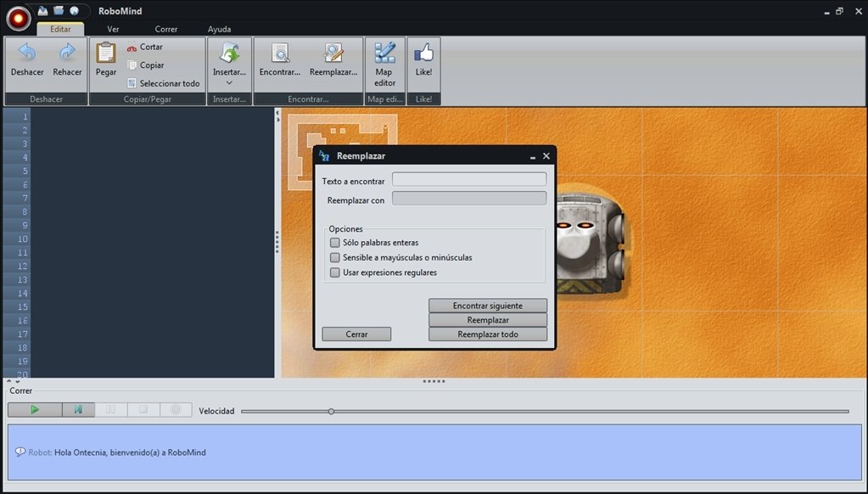Image resolution: width=868 pixels, height=494 pixels.
Task: Open the Ver ribbon tab
Action: click(x=113, y=29)
